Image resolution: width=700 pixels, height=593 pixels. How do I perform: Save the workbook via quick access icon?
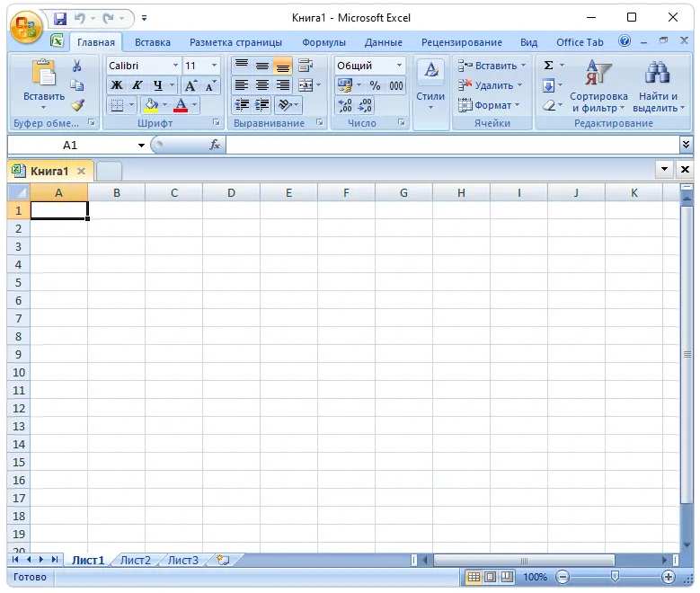(x=60, y=18)
